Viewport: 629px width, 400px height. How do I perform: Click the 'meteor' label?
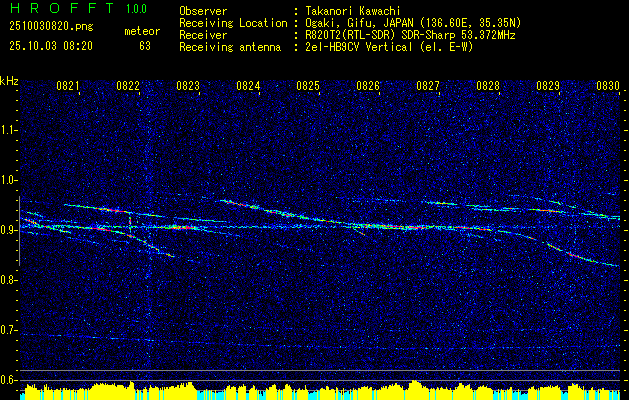click(142, 31)
